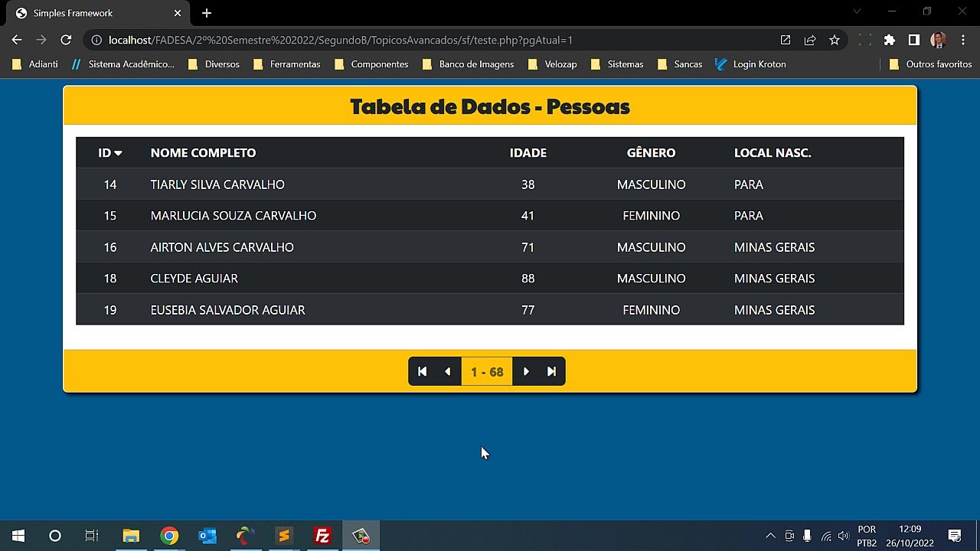The width and height of the screenshot is (980, 551).
Task: Open Outros favoritos folder
Action: point(930,64)
